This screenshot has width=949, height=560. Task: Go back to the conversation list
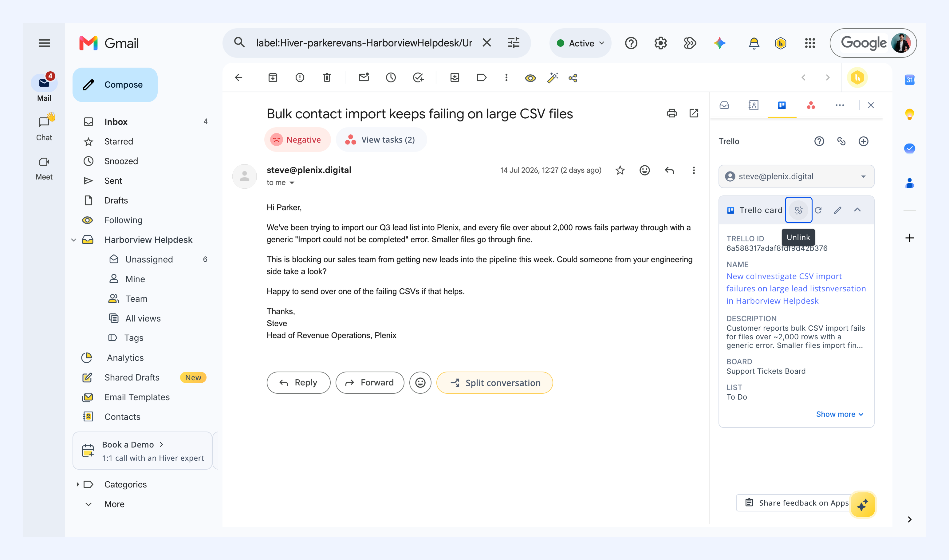pyautogui.click(x=238, y=78)
